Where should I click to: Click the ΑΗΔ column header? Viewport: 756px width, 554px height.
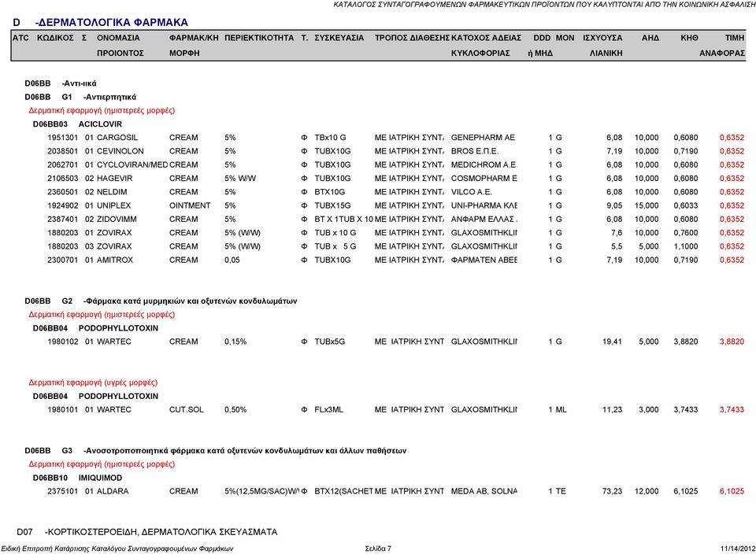(x=650, y=38)
